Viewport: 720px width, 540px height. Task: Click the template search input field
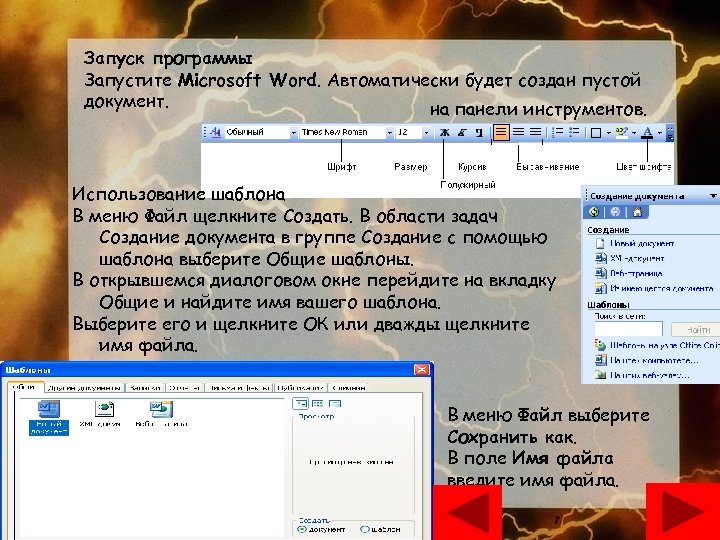(628, 329)
